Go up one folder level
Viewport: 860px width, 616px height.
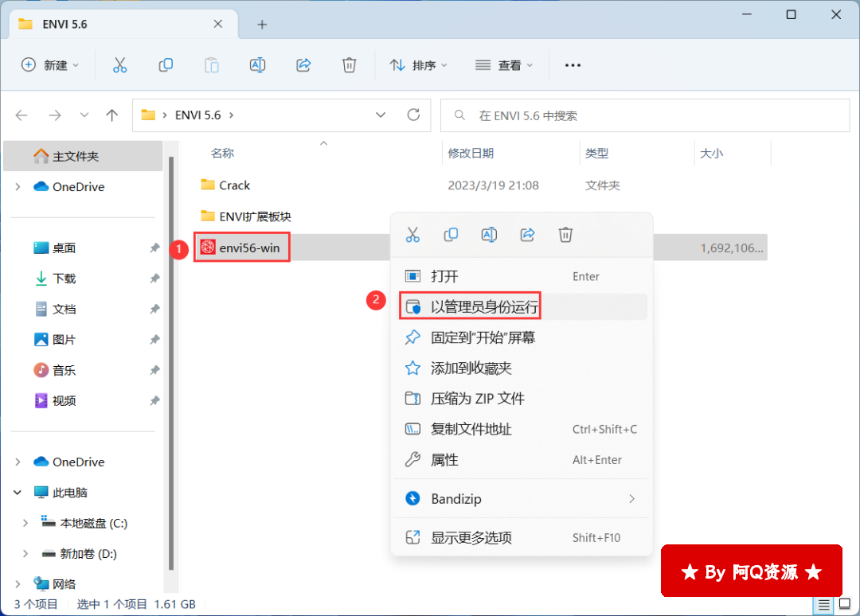click(x=112, y=115)
